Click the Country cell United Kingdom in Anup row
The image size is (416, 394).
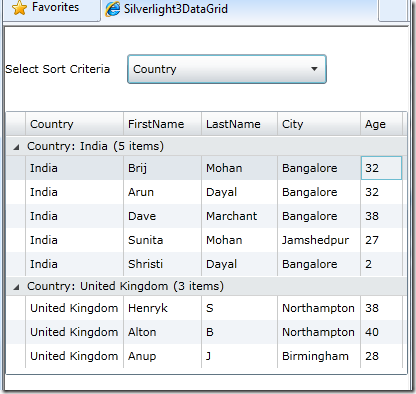tap(74, 356)
